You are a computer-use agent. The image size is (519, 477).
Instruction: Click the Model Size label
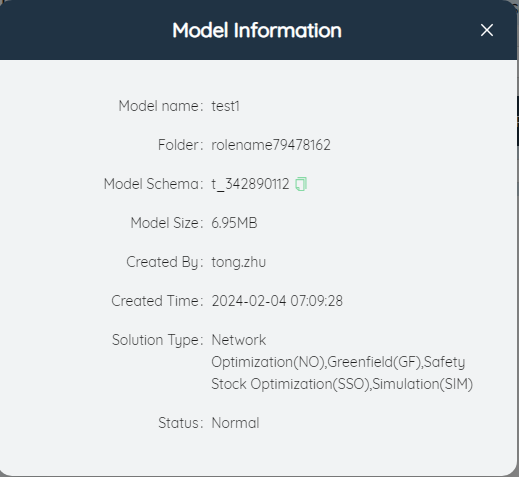[167, 223]
